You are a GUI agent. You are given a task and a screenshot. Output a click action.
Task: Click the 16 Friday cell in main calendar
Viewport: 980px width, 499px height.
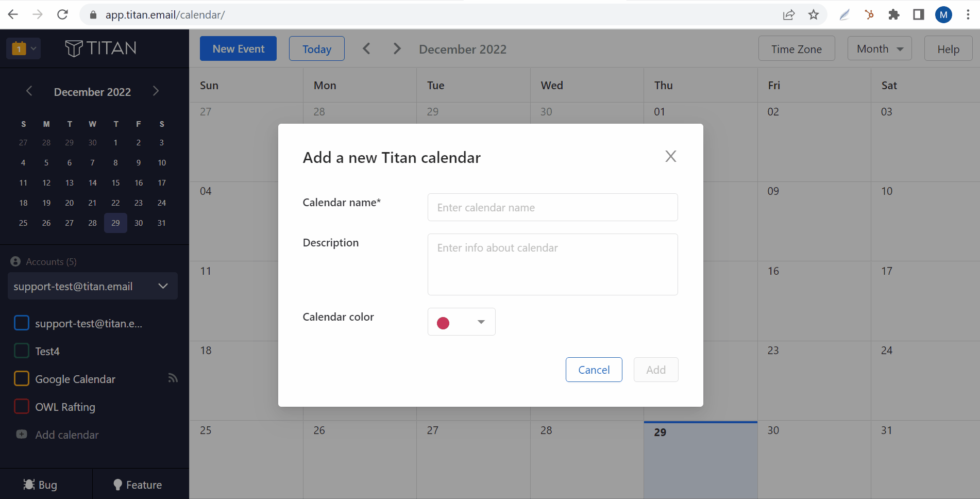pyautogui.click(x=814, y=301)
